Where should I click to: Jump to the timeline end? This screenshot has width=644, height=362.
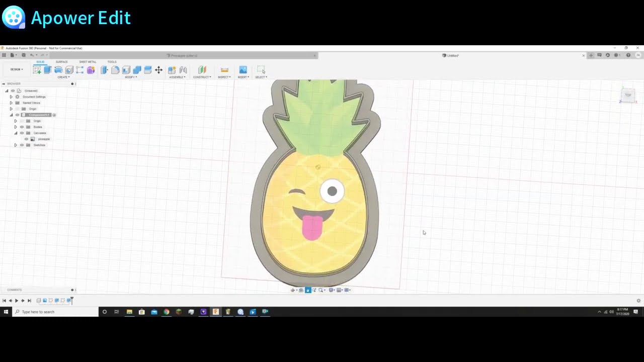click(x=29, y=301)
